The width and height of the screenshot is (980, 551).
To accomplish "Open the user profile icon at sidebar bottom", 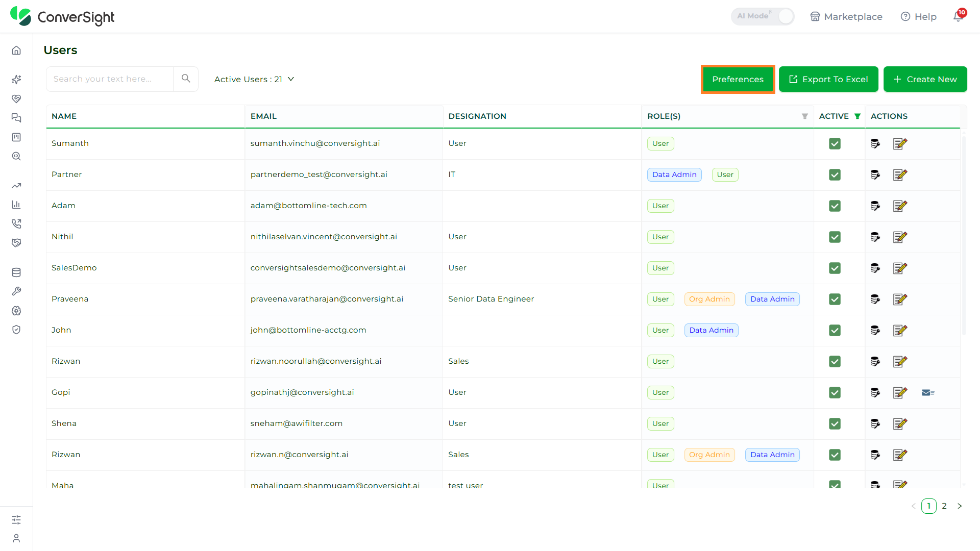I will (16, 538).
